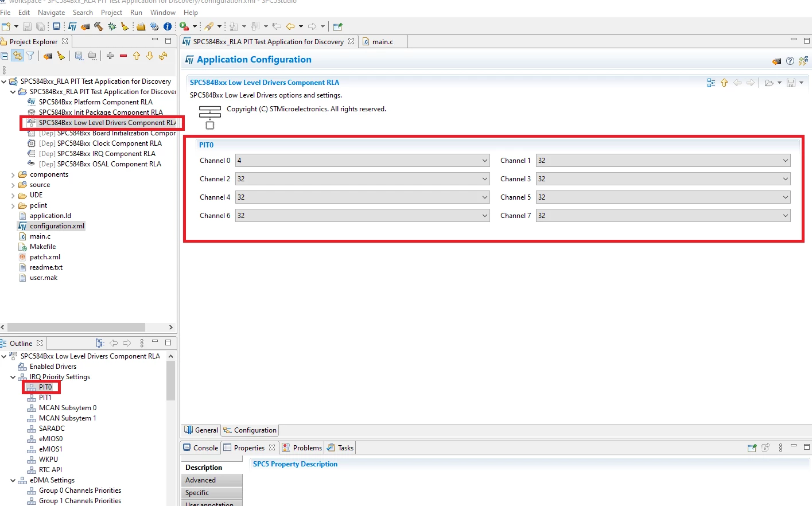This screenshot has height=506, width=812.
Task: Click the move up arrow in Project Explorer
Action: click(137, 56)
